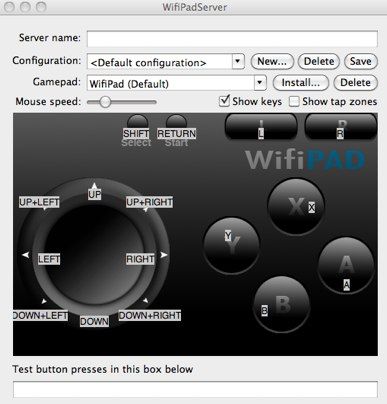Viewport: 387px width, 404px height.
Task: Click the X gamepad button
Action: tap(296, 207)
